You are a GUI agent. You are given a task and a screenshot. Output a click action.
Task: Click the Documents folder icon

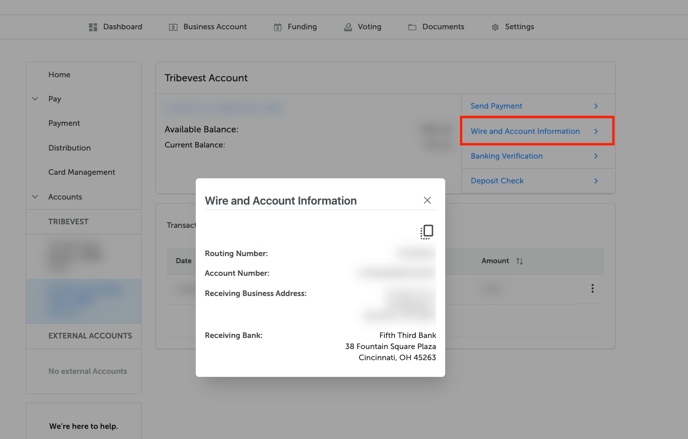(x=412, y=27)
